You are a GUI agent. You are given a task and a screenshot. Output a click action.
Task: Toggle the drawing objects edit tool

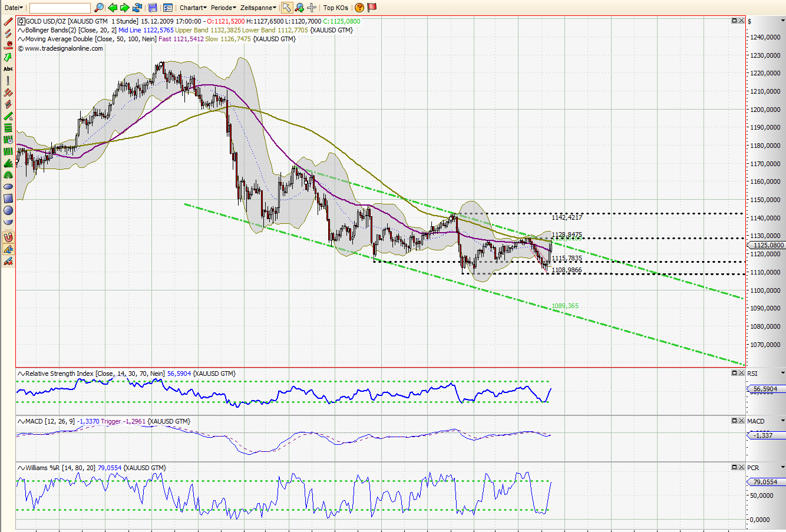[8, 250]
